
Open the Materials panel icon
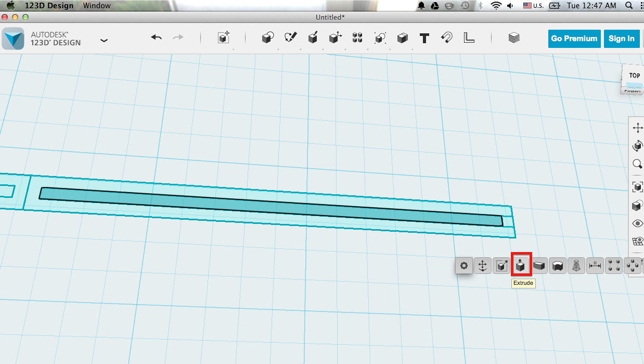click(x=514, y=38)
